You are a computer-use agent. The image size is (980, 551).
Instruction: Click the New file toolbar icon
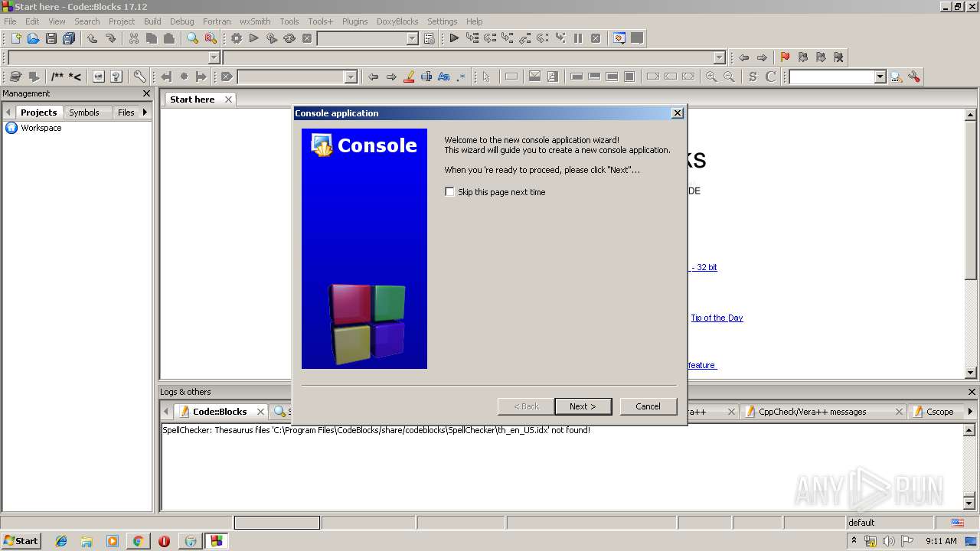click(15, 38)
